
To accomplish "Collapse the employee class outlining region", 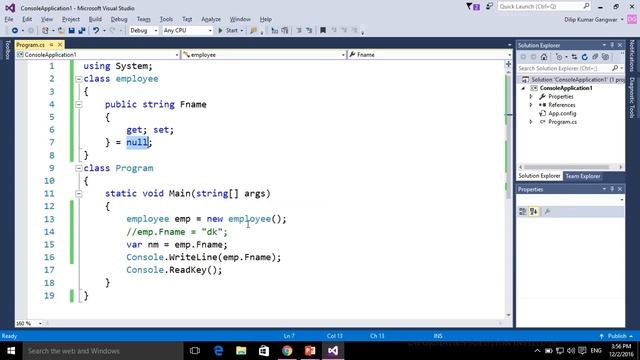I will (x=79, y=79).
